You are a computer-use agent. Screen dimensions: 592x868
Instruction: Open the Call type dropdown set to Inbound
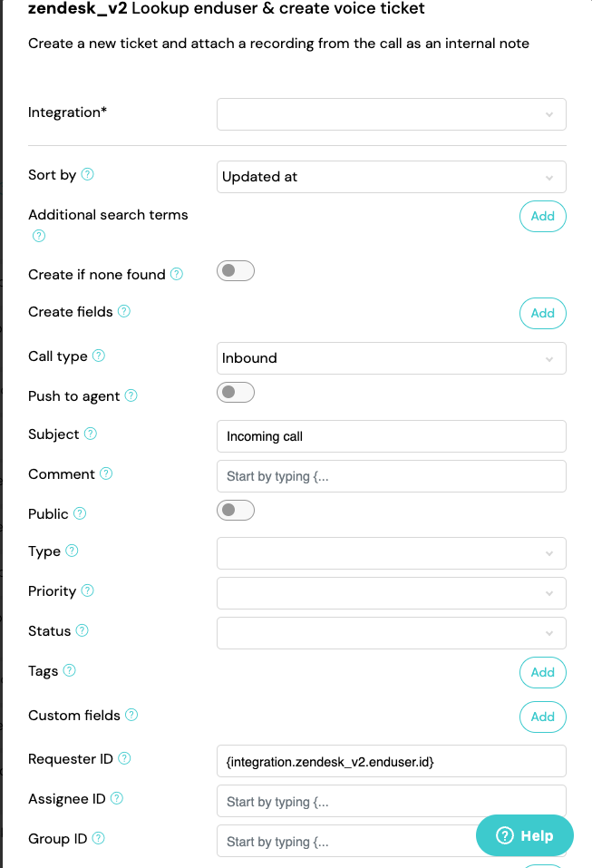coord(391,358)
